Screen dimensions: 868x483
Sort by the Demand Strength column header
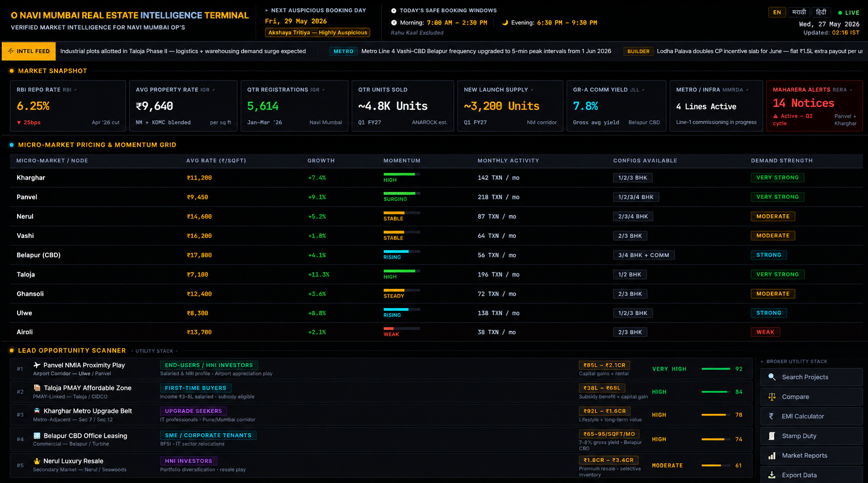coord(782,160)
